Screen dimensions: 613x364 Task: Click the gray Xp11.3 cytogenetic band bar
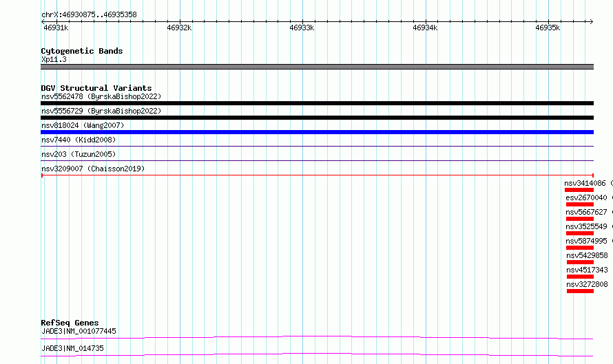[317, 67]
